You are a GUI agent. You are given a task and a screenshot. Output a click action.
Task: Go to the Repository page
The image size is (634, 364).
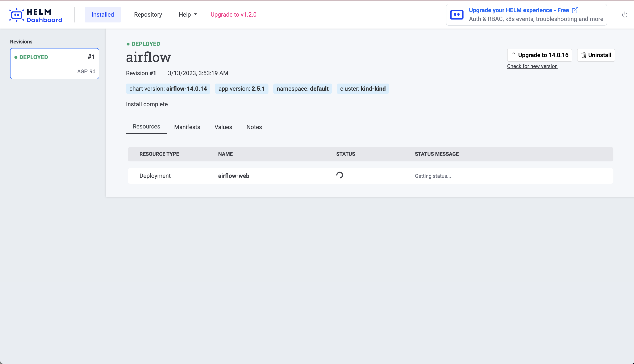[148, 14]
